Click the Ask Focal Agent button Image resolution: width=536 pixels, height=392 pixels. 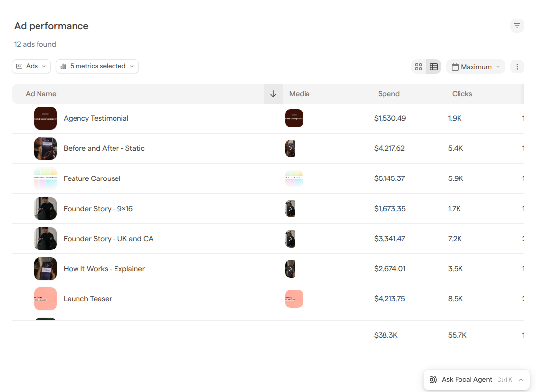click(476, 379)
